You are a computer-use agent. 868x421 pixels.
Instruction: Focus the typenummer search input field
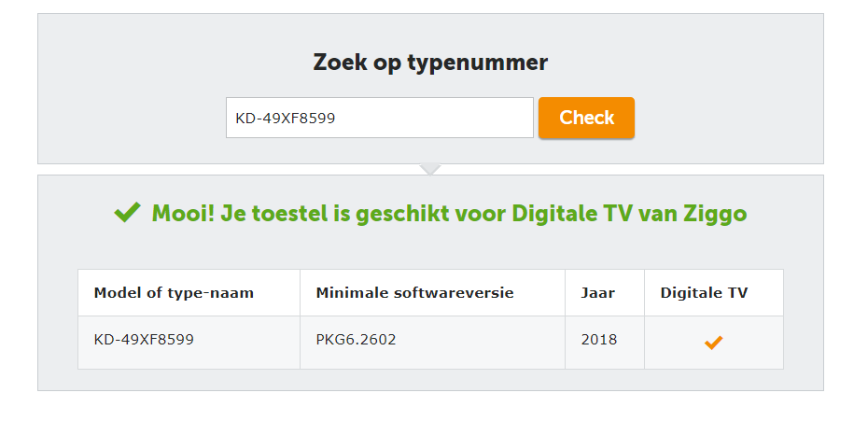tap(379, 118)
